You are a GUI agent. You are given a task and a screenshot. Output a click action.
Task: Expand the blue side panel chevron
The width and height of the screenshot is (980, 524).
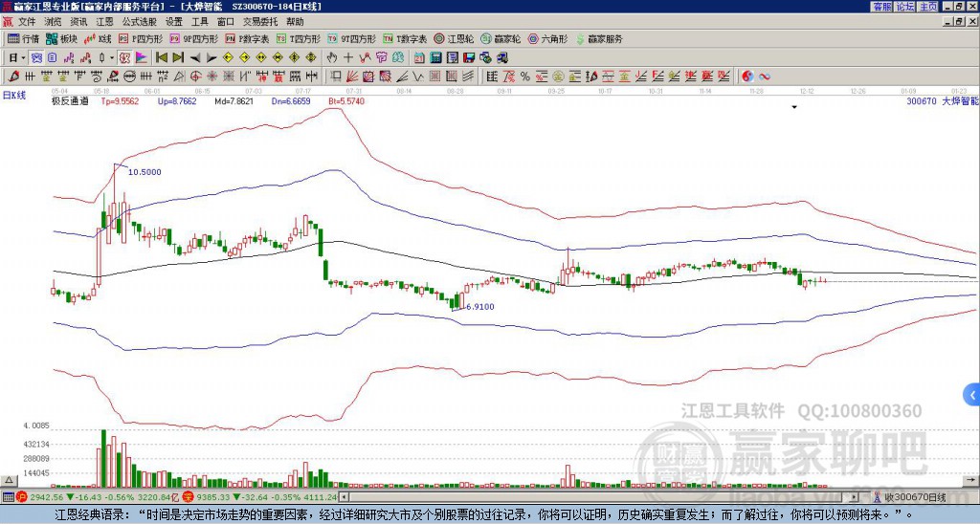click(x=972, y=395)
